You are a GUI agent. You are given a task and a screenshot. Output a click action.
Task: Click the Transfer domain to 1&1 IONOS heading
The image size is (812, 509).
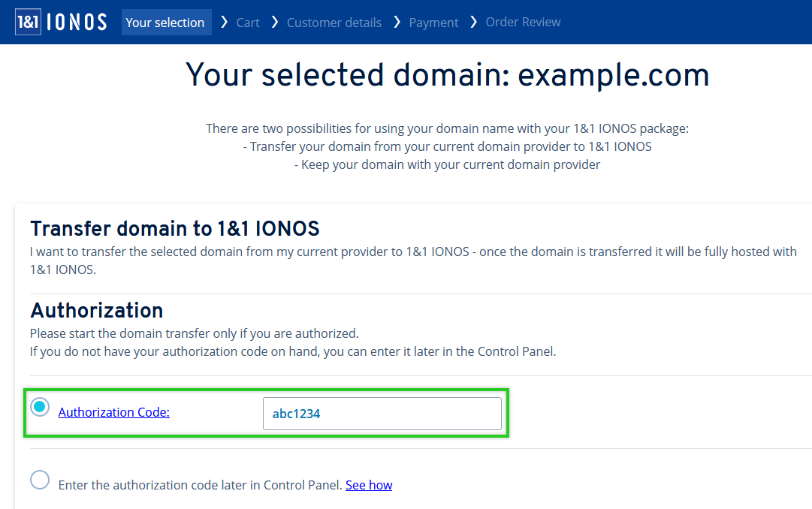174,228
